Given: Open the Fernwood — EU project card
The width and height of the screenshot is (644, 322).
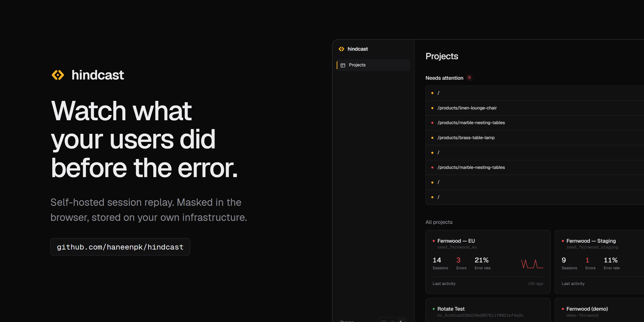Looking at the screenshot, I should pyautogui.click(x=488, y=262).
